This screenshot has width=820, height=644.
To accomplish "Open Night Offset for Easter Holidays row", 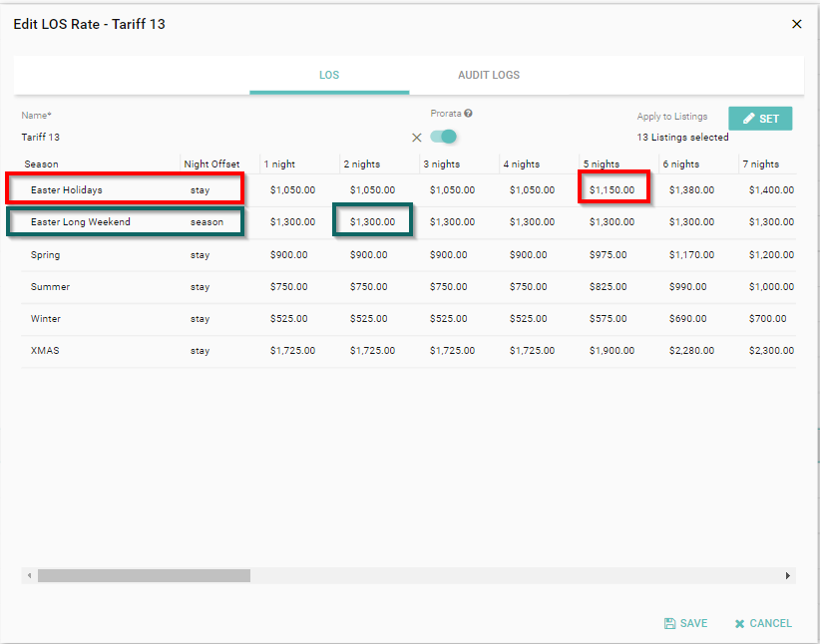I will tap(201, 190).
